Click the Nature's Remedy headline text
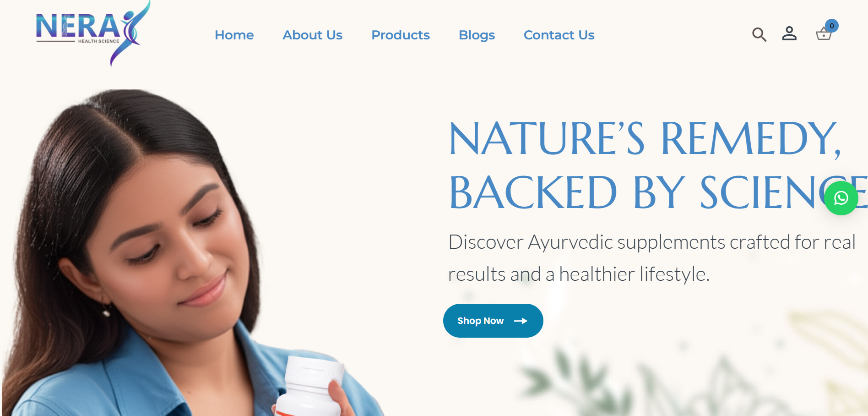 [645, 139]
